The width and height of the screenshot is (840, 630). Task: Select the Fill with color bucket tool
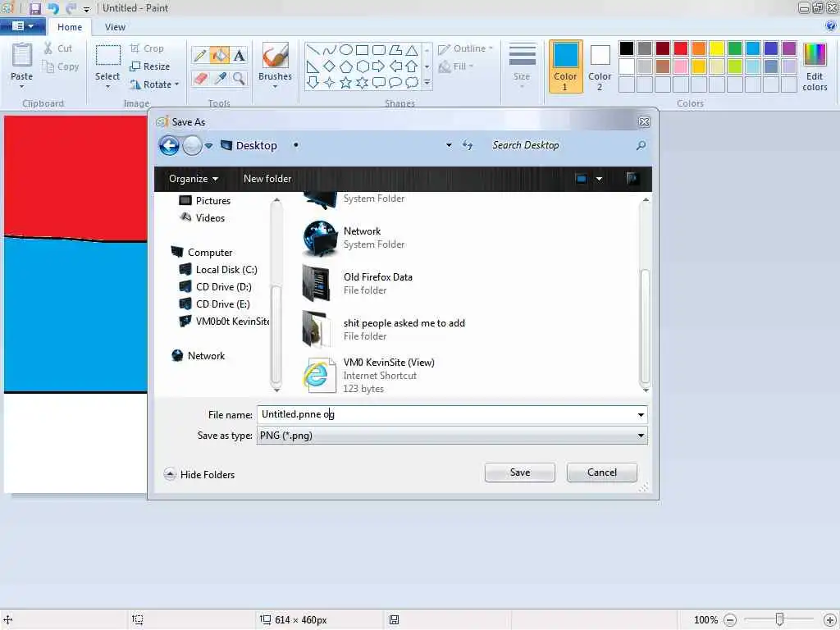click(x=220, y=55)
